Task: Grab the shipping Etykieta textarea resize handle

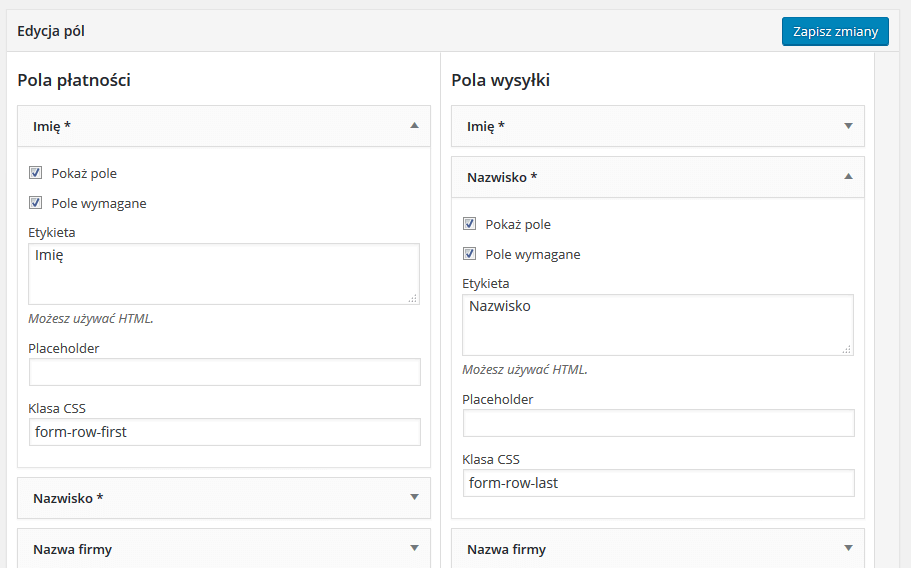Action: click(x=847, y=350)
